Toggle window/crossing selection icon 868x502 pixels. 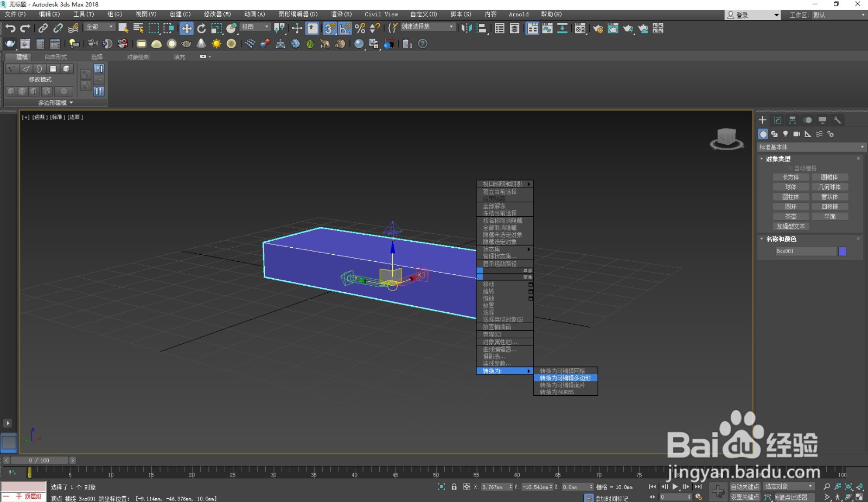tap(169, 28)
